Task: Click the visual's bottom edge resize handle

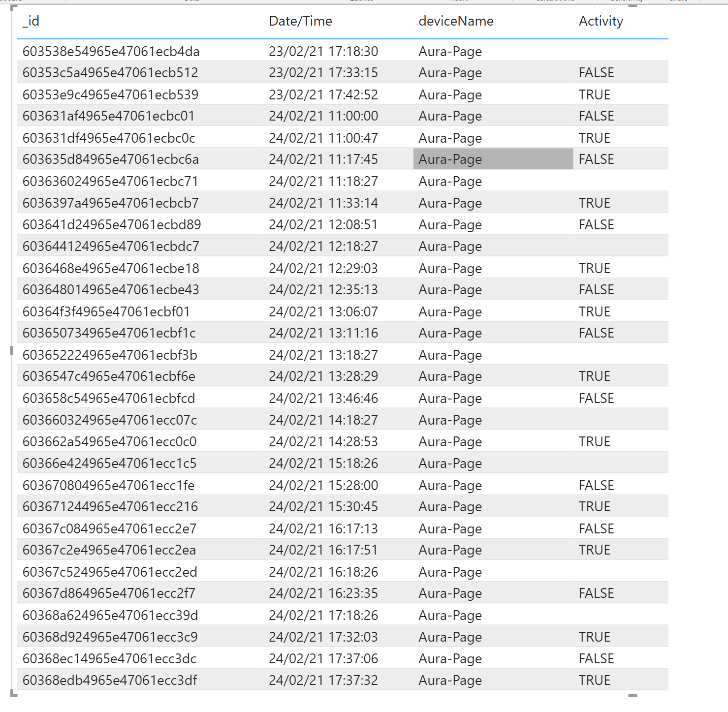Action: coord(633,695)
